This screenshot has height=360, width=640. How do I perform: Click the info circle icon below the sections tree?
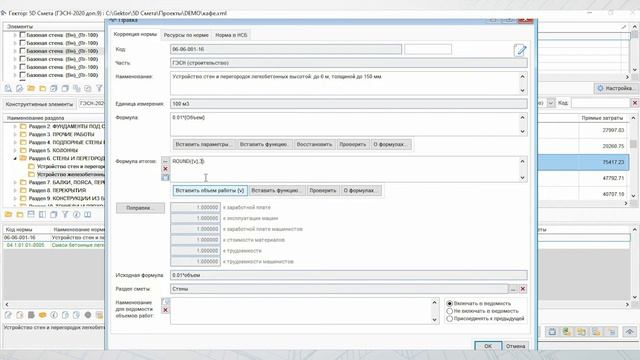tap(76, 214)
